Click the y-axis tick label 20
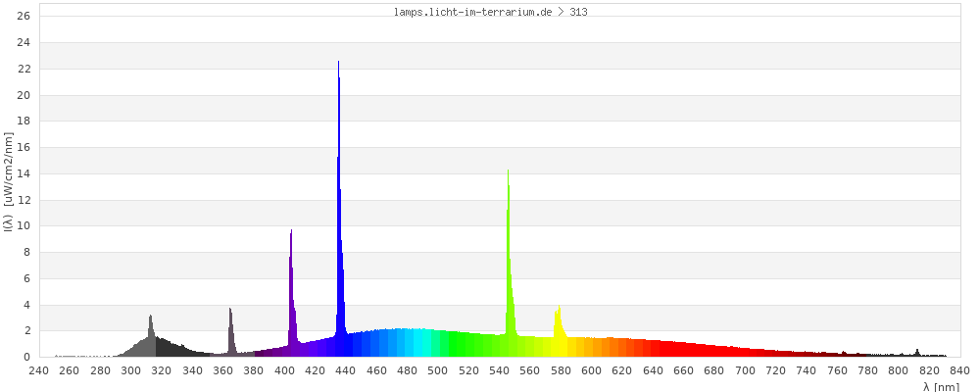The height and width of the screenshot is (392, 980). pos(24,95)
